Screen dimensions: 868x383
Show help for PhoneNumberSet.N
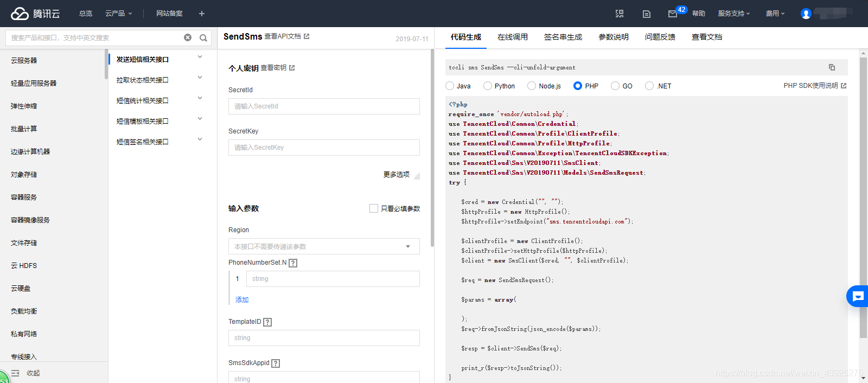(293, 263)
